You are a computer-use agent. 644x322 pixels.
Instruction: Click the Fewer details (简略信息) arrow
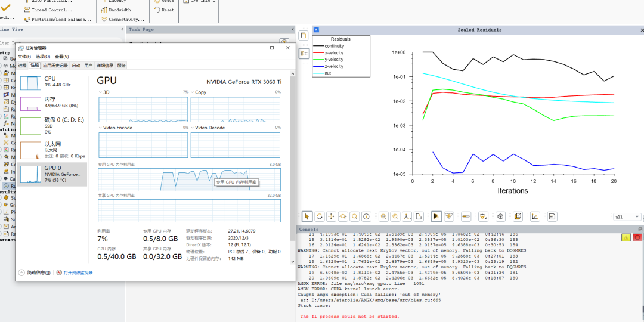[21, 273]
